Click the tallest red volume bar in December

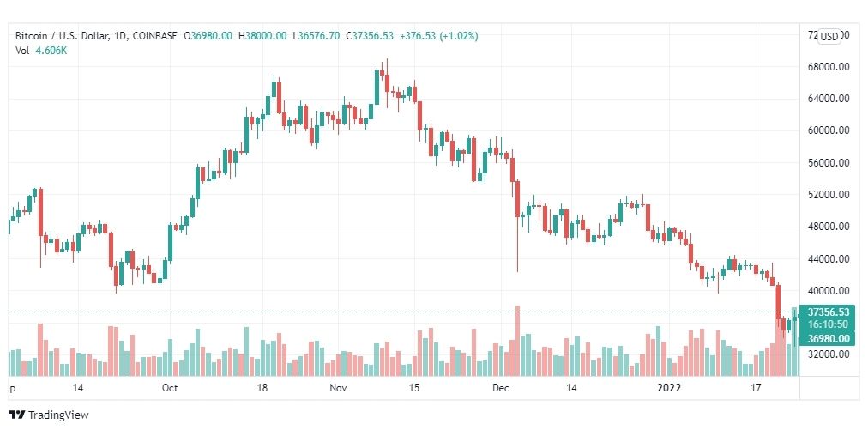(x=517, y=341)
